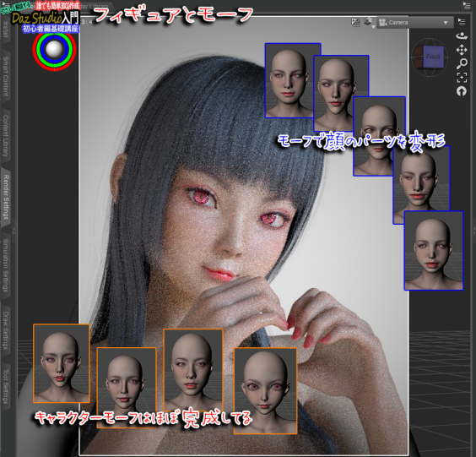
Task: Select the Render Settings tab
Action: pos(5,197)
